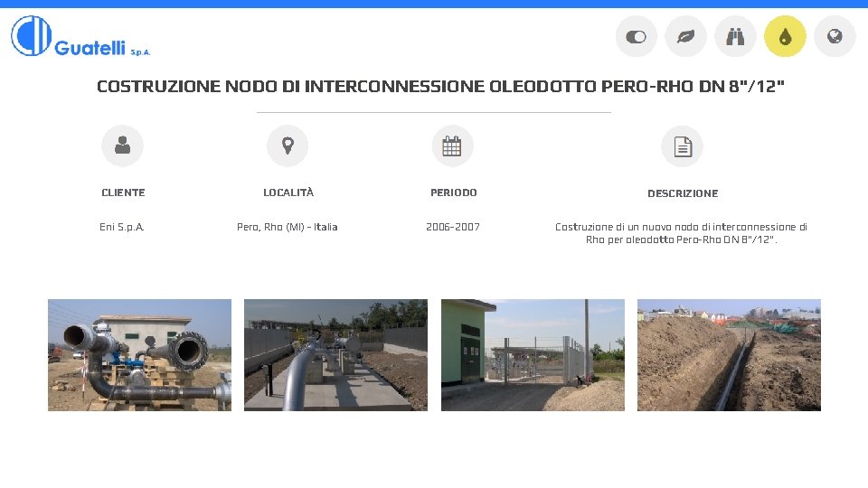Click the person icon above Cliente

[x=122, y=145]
